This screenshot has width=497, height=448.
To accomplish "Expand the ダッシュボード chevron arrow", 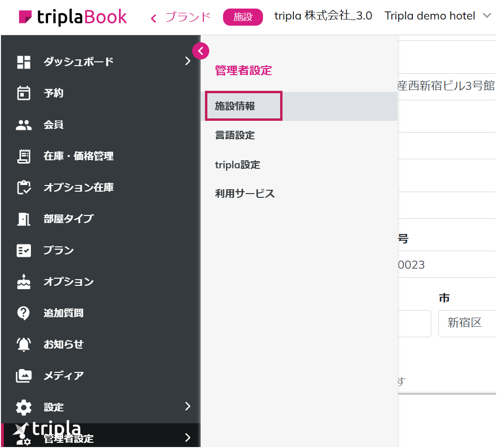I will (188, 61).
